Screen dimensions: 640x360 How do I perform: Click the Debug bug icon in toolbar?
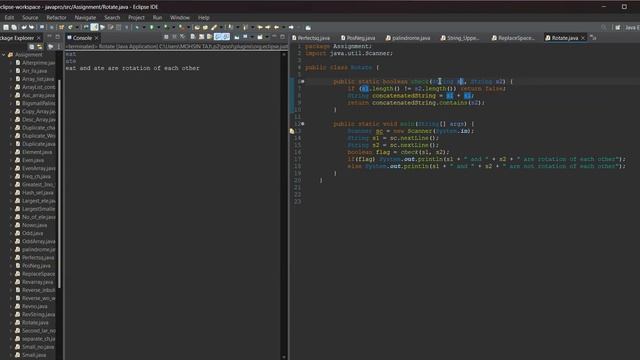(x=137, y=27)
